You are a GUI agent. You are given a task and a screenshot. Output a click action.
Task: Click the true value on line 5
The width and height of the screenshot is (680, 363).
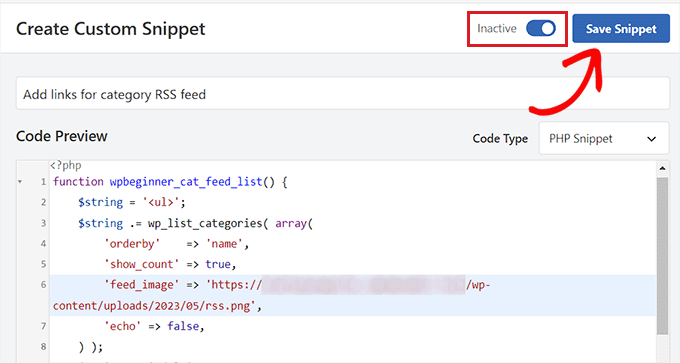(218, 264)
